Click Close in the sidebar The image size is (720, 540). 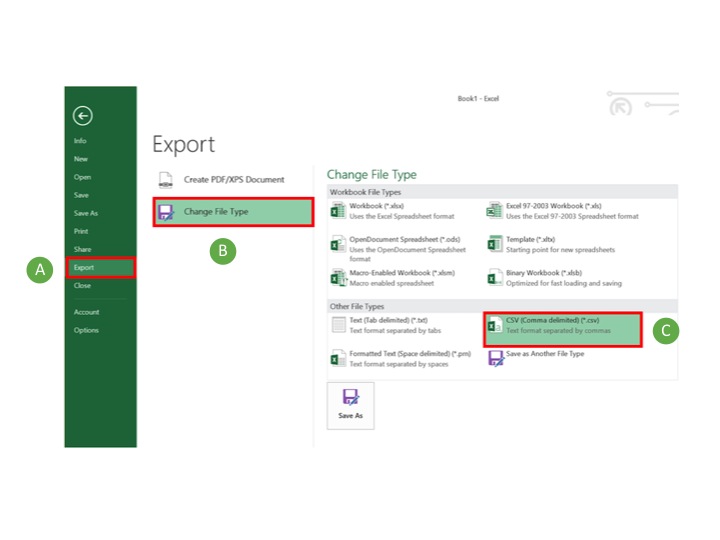pyautogui.click(x=82, y=286)
